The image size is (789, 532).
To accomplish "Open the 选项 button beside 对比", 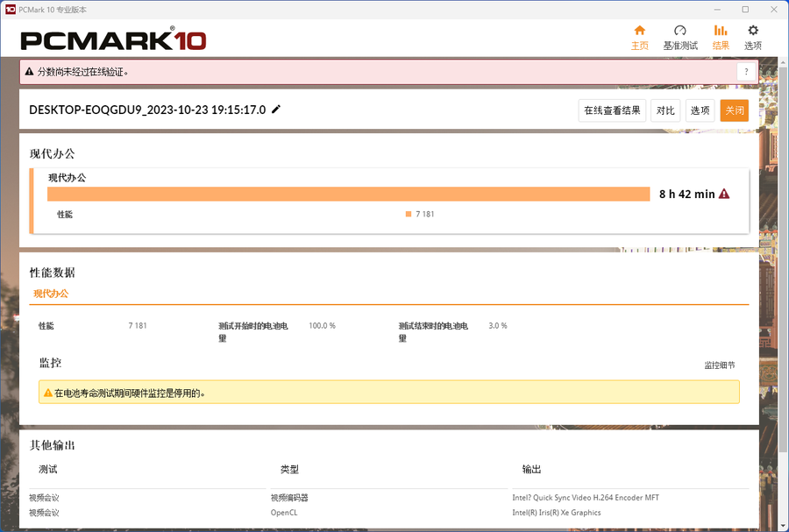I will (x=700, y=110).
